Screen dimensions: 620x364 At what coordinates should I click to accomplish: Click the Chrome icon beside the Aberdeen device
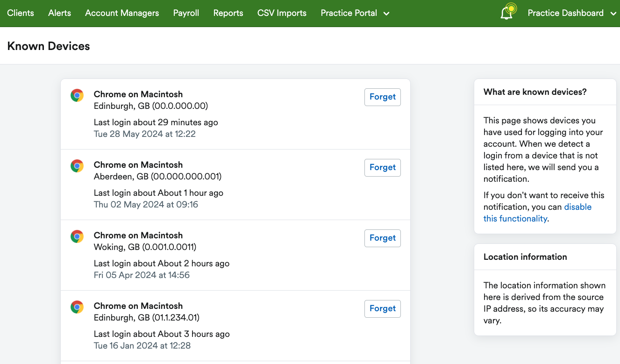(x=77, y=165)
